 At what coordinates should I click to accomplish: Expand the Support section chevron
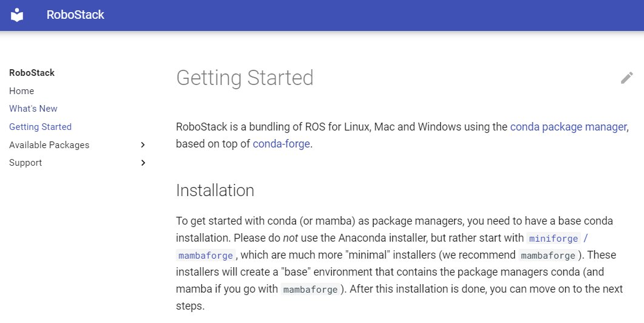tap(143, 163)
